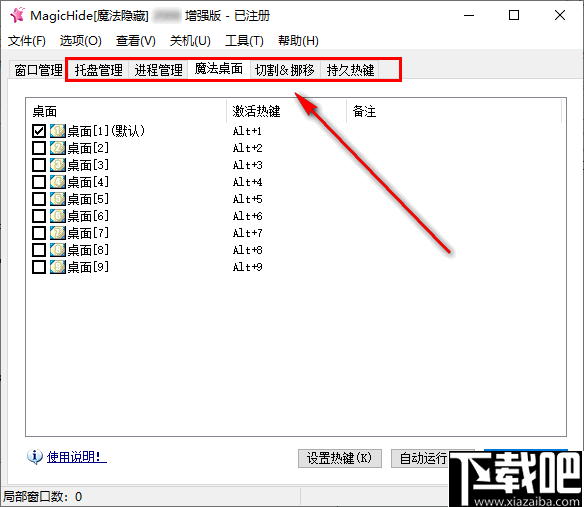
Task: Click the 设置热键(K) button
Action: (340, 458)
